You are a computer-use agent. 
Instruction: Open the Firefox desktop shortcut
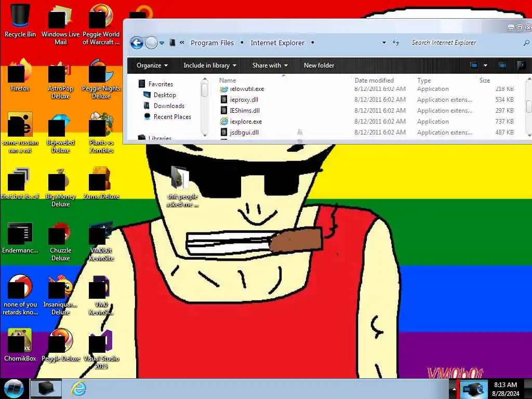click(x=20, y=75)
